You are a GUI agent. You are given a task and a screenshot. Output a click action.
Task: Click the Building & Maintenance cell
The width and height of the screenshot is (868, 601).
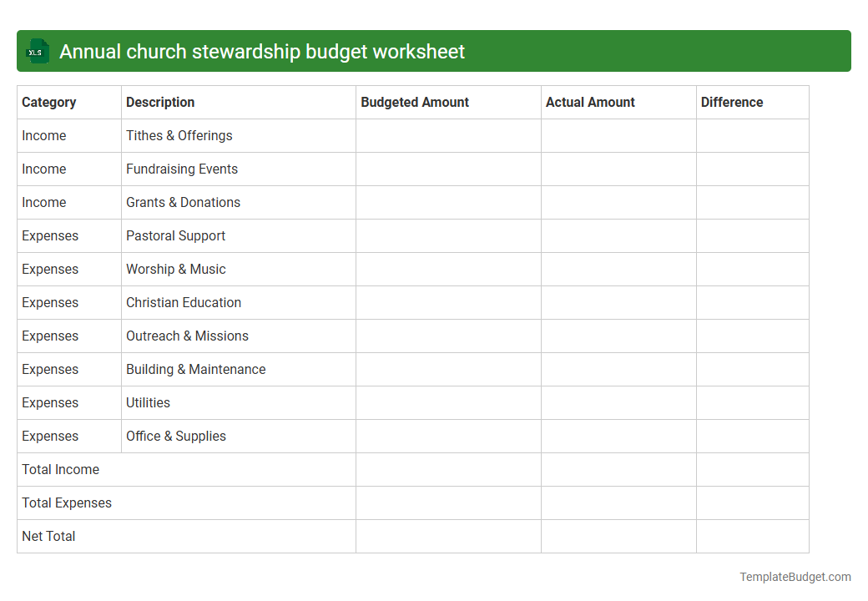[195, 369]
